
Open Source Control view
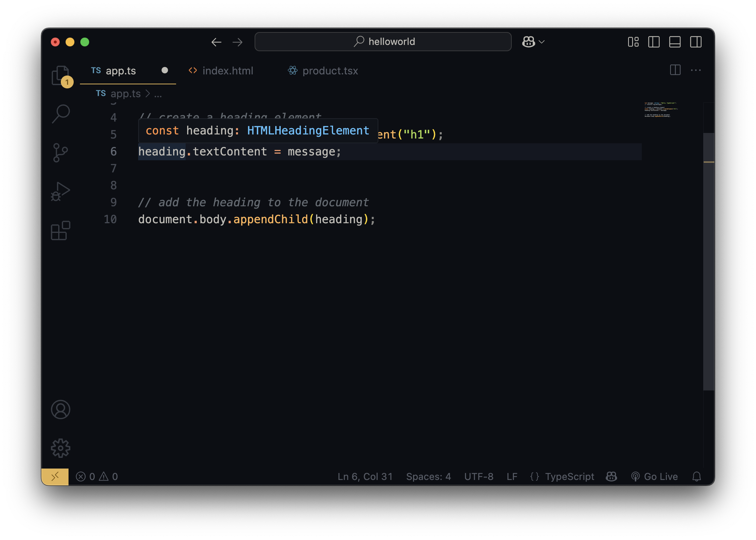pyautogui.click(x=60, y=152)
